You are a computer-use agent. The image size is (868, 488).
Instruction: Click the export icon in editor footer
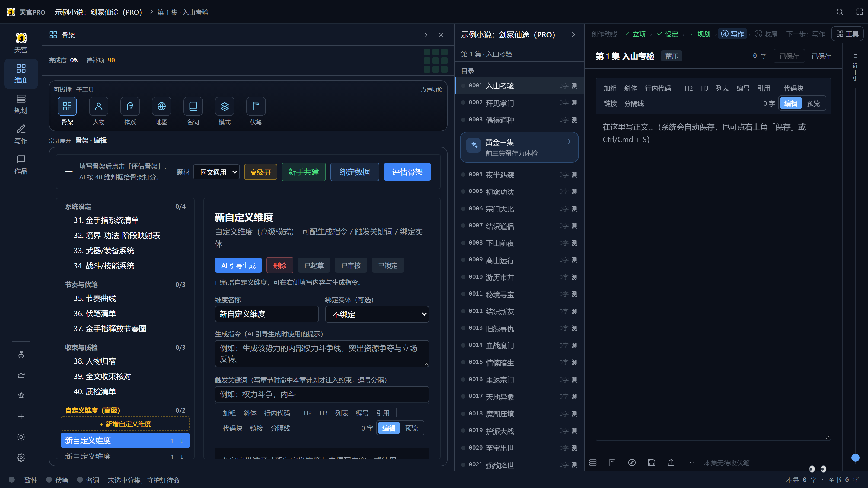(671, 463)
